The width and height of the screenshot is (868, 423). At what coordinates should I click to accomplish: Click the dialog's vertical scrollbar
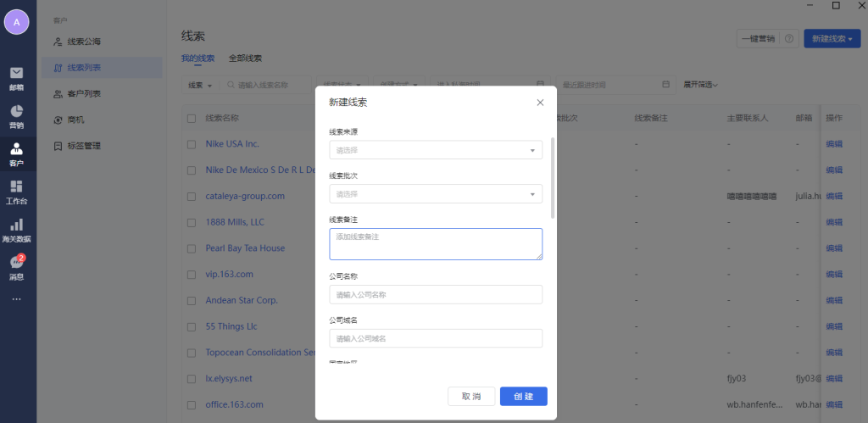pyautogui.click(x=554, y=178)
